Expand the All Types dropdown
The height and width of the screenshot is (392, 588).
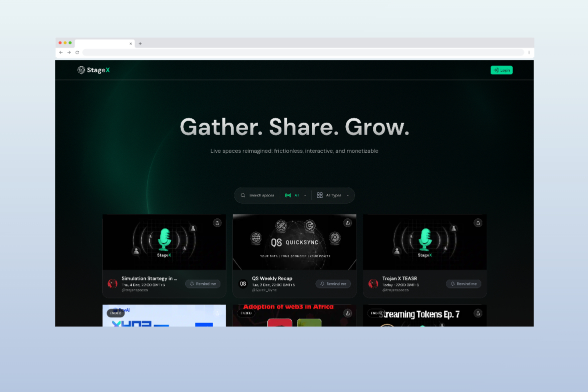point(333,195)
